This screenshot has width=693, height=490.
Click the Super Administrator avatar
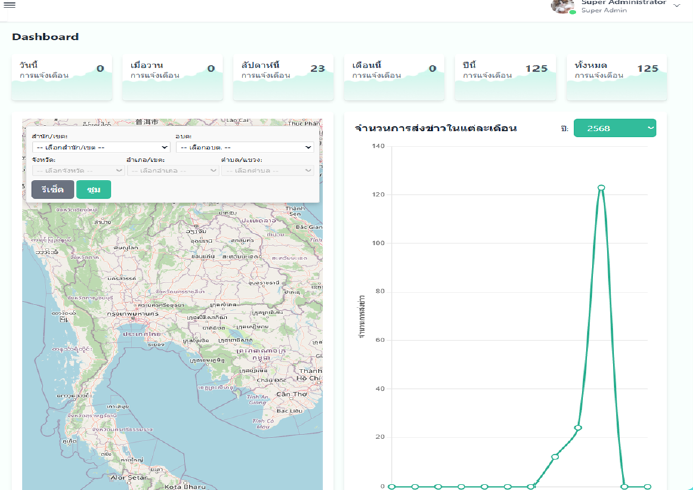click(564, 6)
